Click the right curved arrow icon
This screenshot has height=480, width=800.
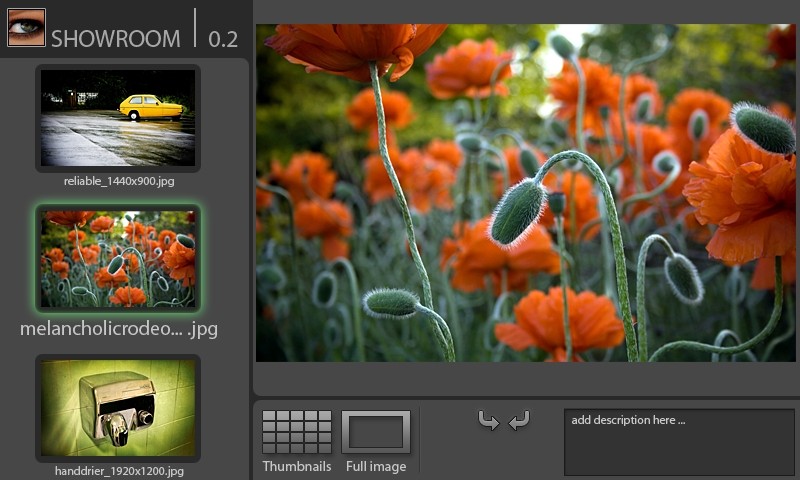(x=519, y=421)
